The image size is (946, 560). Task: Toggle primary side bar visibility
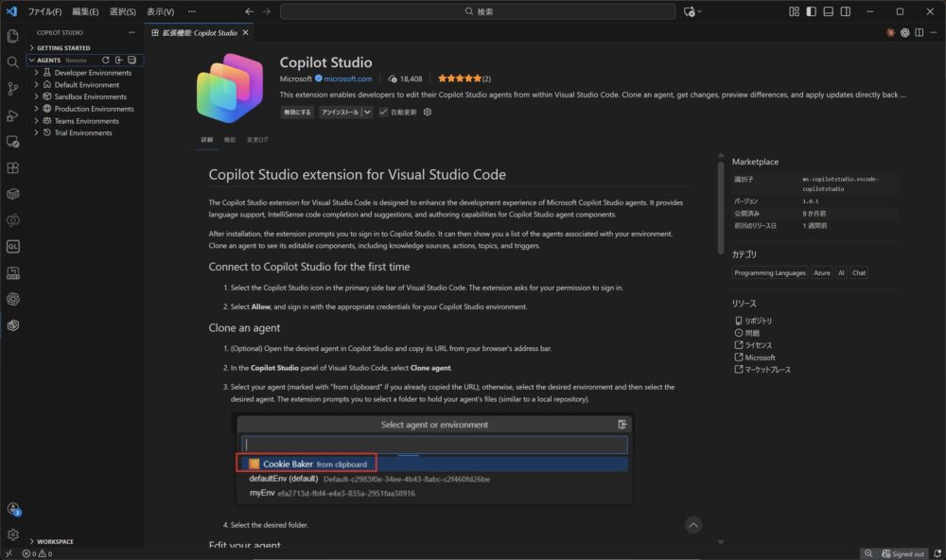tap(811, 11)
